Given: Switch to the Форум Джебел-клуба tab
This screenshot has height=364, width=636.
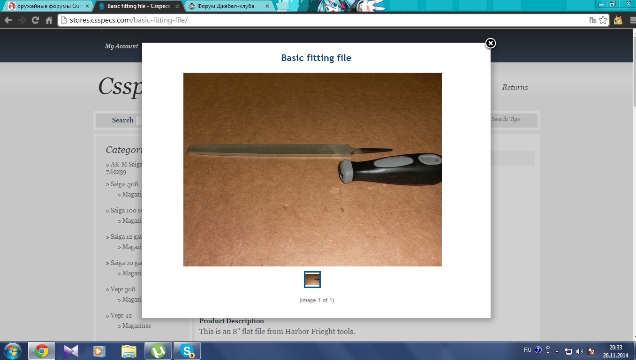Looking at the screenshot, I should pyautogui.click(x=226, y=6).
